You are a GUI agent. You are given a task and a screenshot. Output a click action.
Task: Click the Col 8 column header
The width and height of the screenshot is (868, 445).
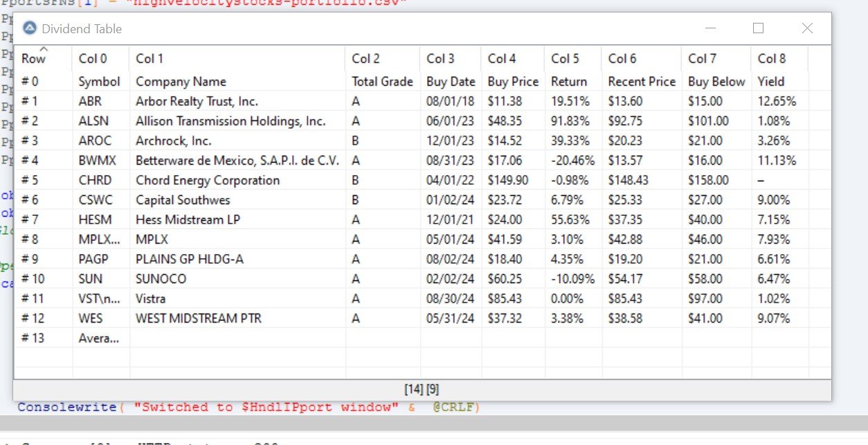[779, 58]
